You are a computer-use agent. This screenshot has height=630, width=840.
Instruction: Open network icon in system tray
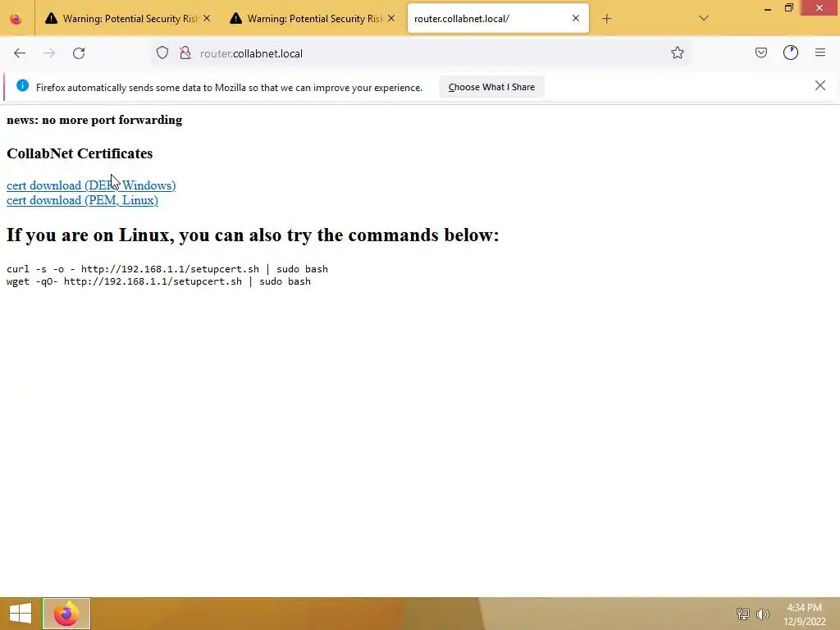pos(742,614)
